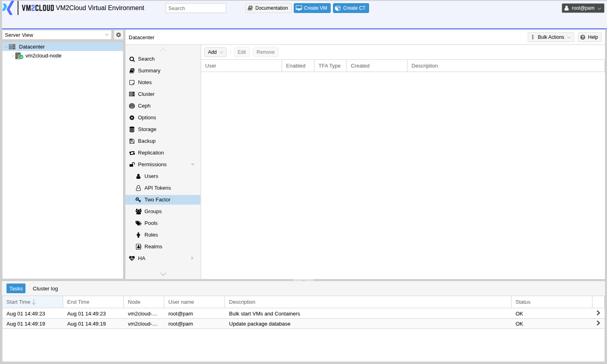Select the Update package database task row
Viewport: 607px width, 364px height.
coord(303,324)
